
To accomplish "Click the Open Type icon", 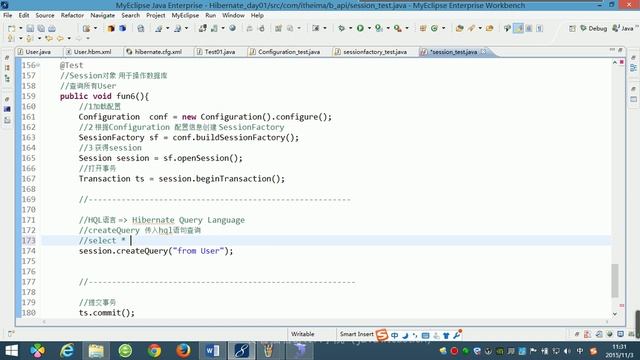I will click(460, 28).
